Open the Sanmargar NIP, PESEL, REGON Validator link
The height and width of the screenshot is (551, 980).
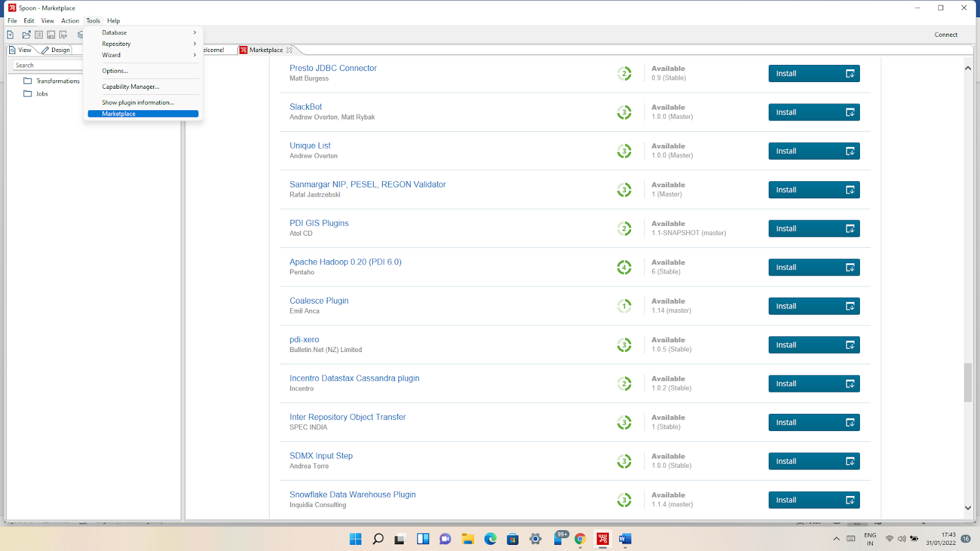pos(367,184)
